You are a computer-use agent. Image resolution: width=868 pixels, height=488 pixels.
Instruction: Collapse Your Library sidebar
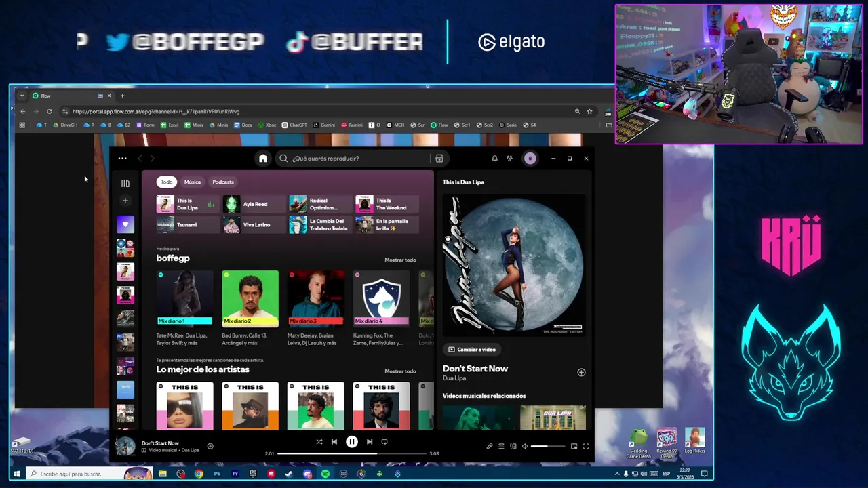(125, 183)
